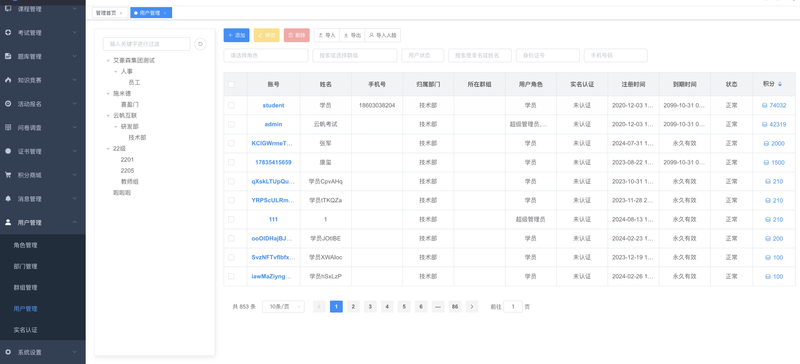Focus the 前往 page number input

pos(513,306)
